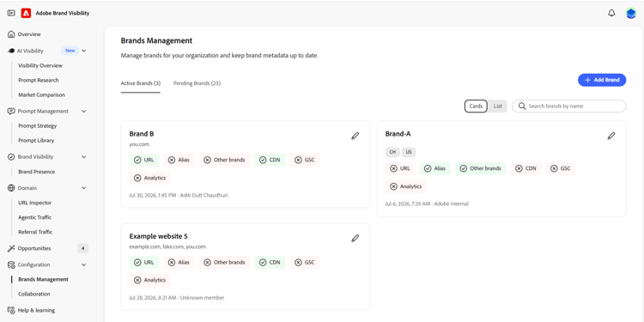This screenshot has height=322, width=644.
Task: Select Brands Management in sidebar
Action: point(43,280)
